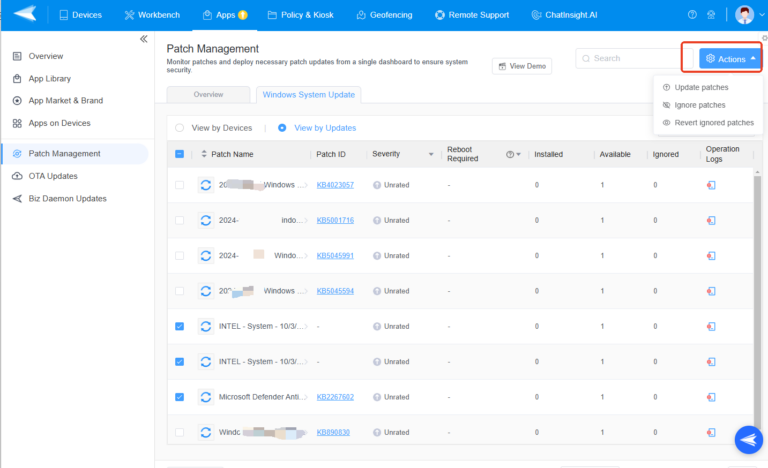
Task: Open the Actions dropdown button
Action: 730,59
